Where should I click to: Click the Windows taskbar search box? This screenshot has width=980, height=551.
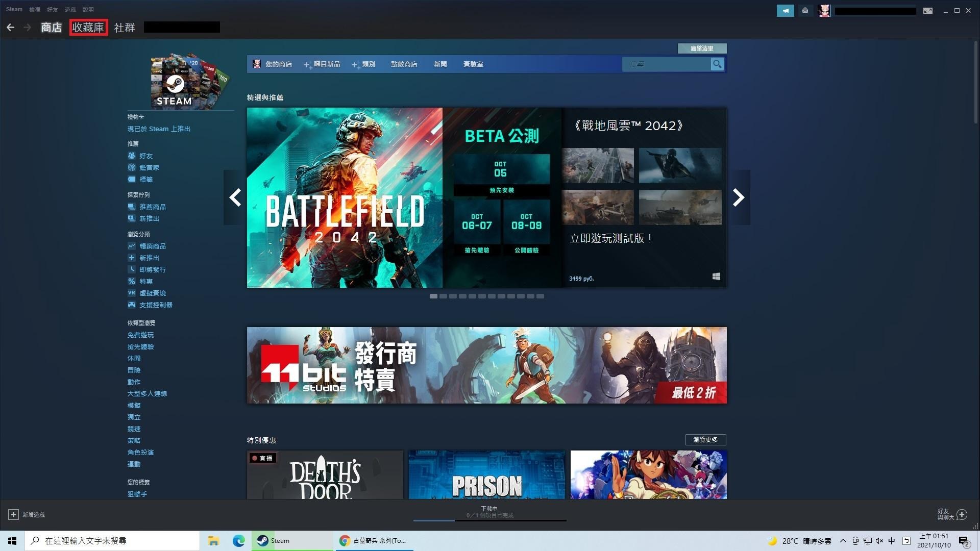click(x=112, y=541)
